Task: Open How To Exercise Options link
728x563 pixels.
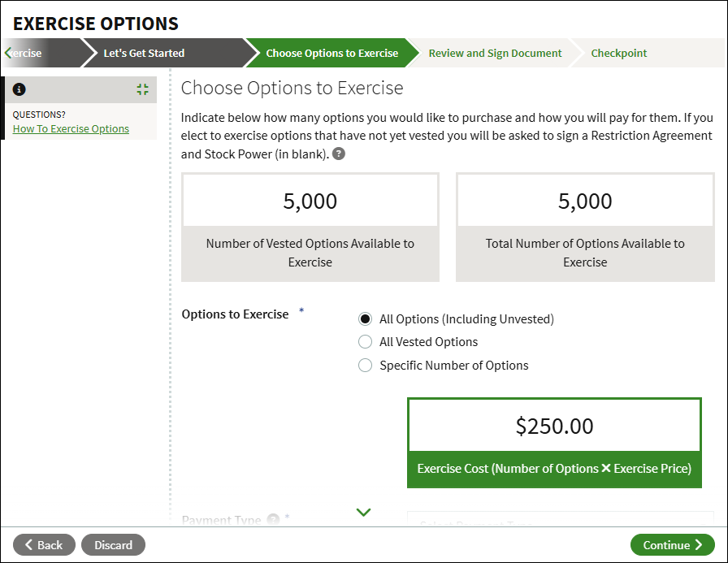Action: click(x=71, y=128)
